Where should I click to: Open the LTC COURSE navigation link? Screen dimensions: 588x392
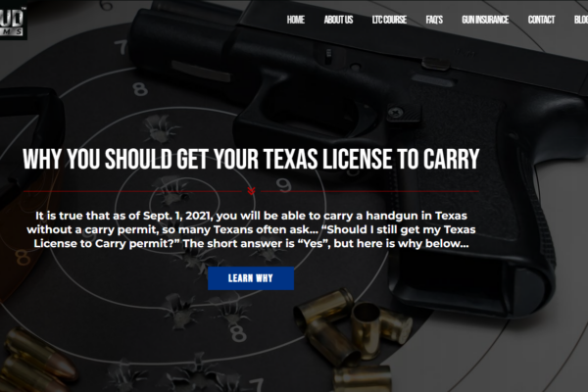[389, 20]
